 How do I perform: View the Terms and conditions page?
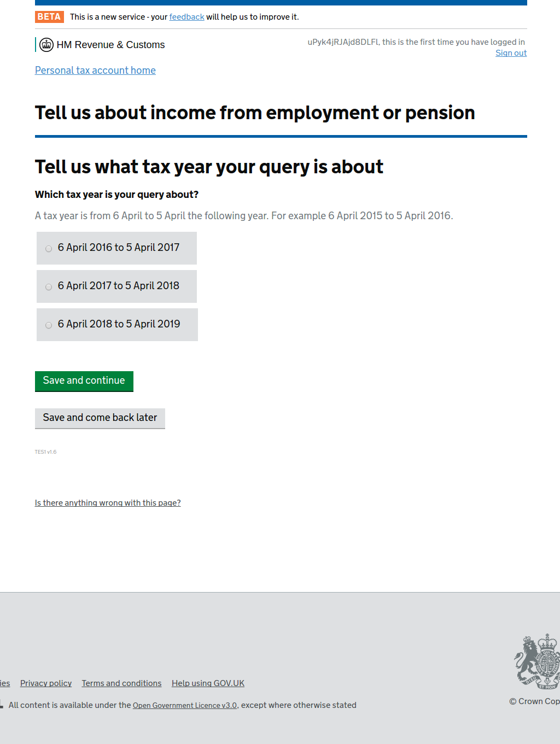point(121,683)
